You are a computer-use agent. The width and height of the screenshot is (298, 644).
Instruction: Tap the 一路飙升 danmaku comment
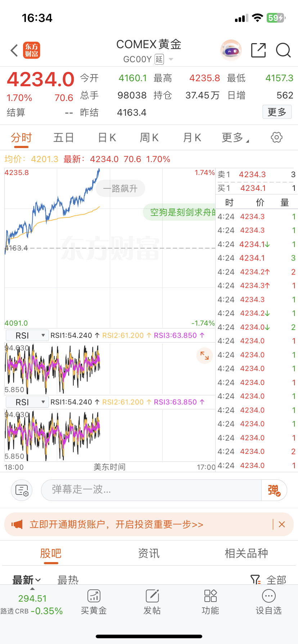click(120, 189)
